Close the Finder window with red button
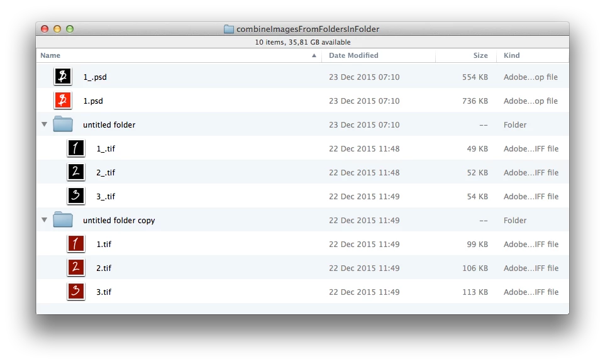Image resolution: width=605 pixels, height=364 pixels. 45,29
